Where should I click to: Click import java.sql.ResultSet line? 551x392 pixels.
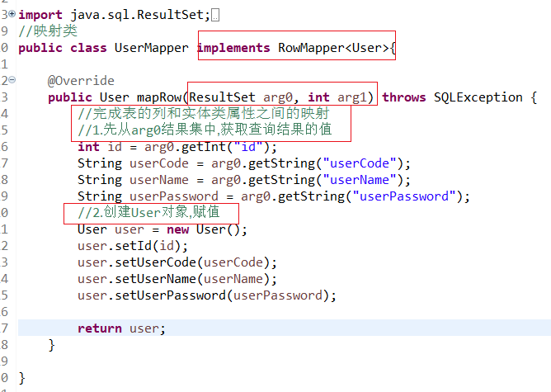[114, 15]
